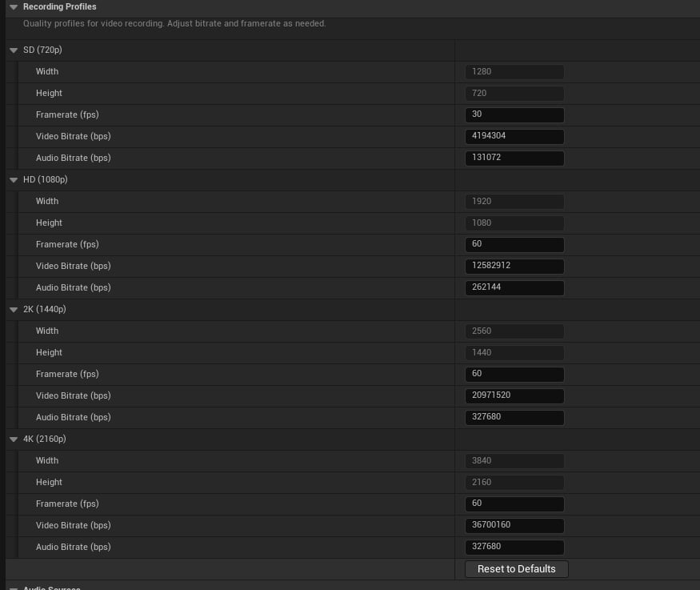Select Framerate (fps) label under 4K (2160p)
The image size is (700, 590).
click(67, 504)
